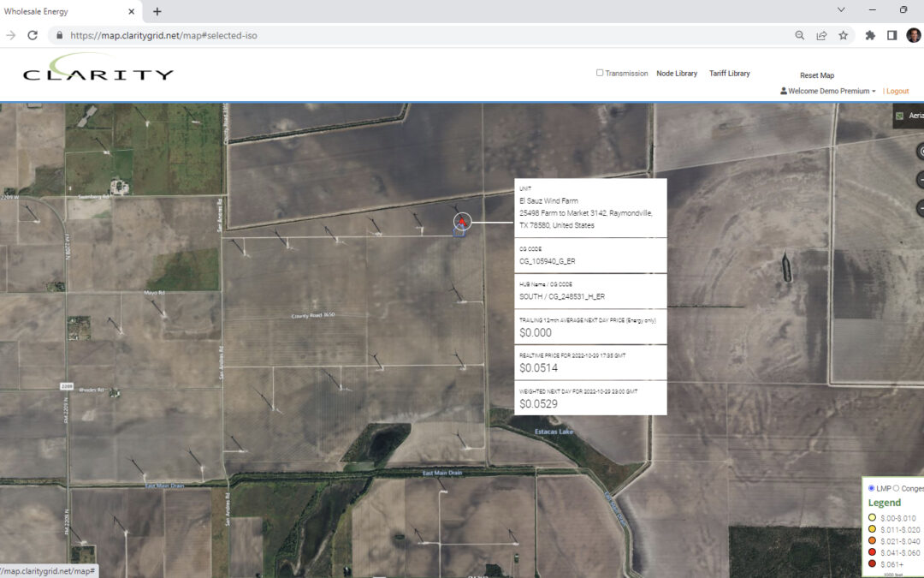Open the Chrome profile avatar
924x578 pixels.
tap(914, 35)
